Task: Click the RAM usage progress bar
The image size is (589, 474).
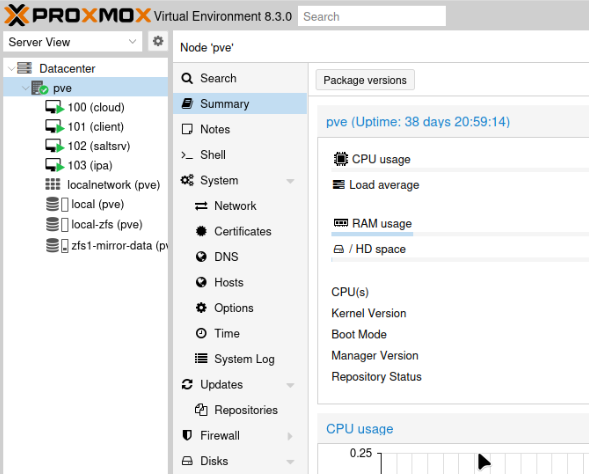Action: [460, 234]
